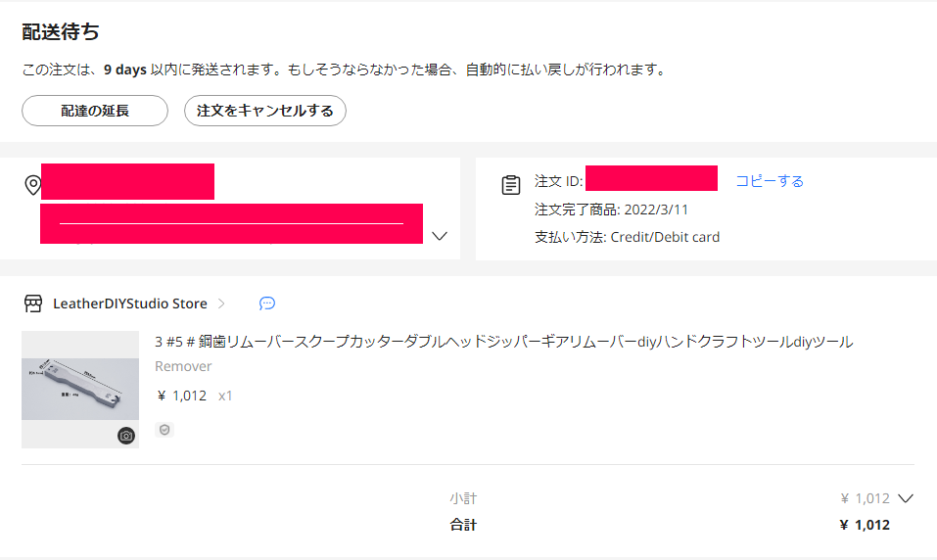Click the camera icon on product image

(126, 436)
